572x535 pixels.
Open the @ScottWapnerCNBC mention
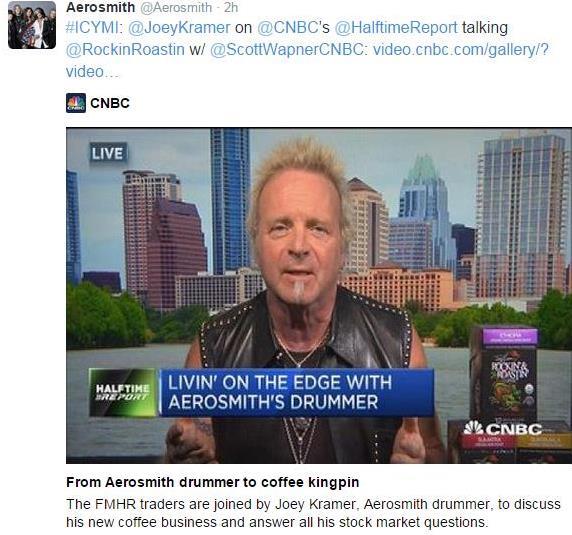click(286, 50)
